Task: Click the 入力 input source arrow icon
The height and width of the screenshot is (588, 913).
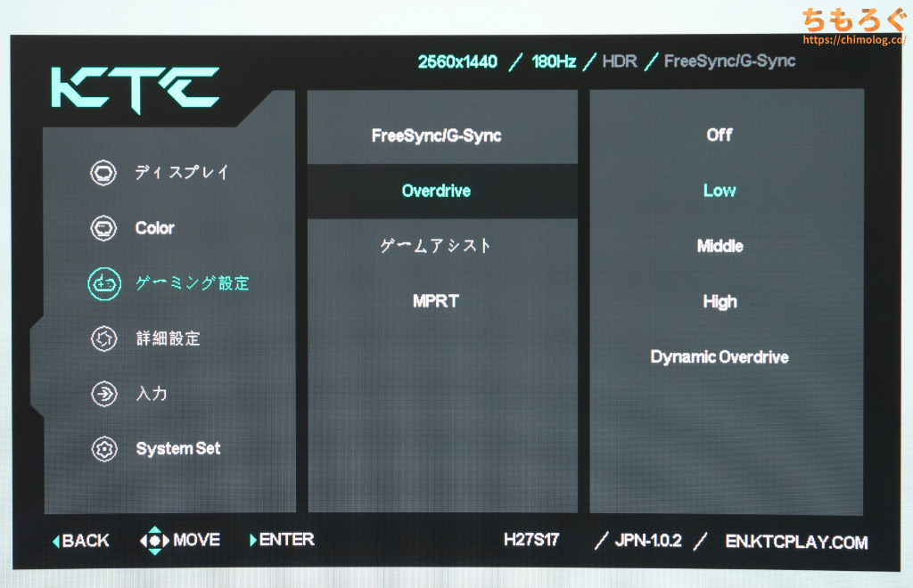Action: point(103,394)
